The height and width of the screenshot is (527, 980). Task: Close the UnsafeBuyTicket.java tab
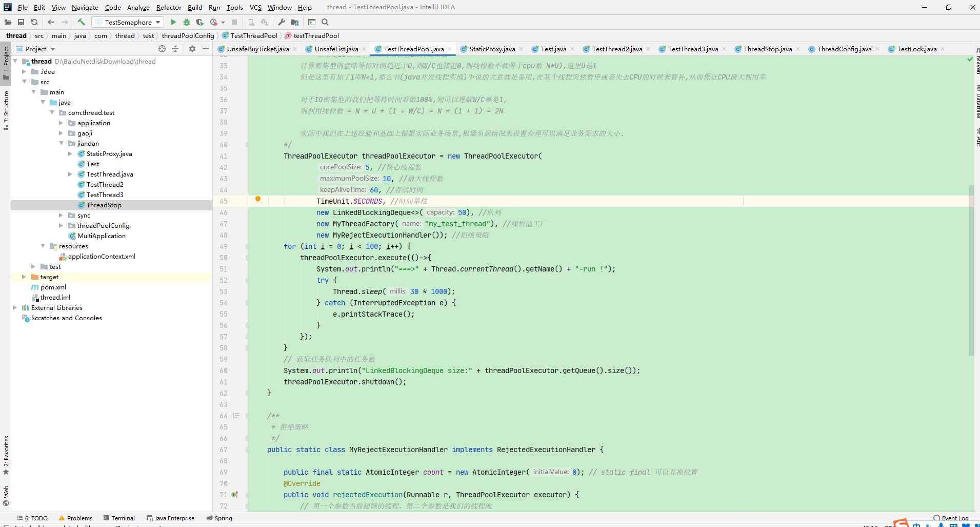295,49
